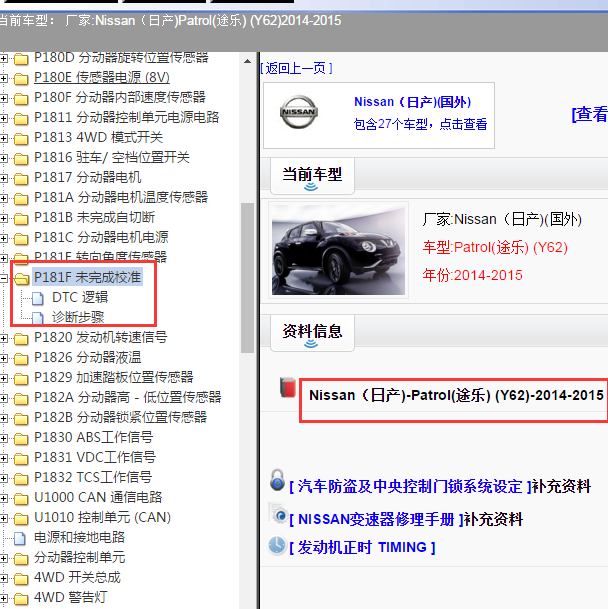Click the folder icon of P182A 分动器高-低位置传感器
Screen dimensions: 608x609
tap(21, 398)
